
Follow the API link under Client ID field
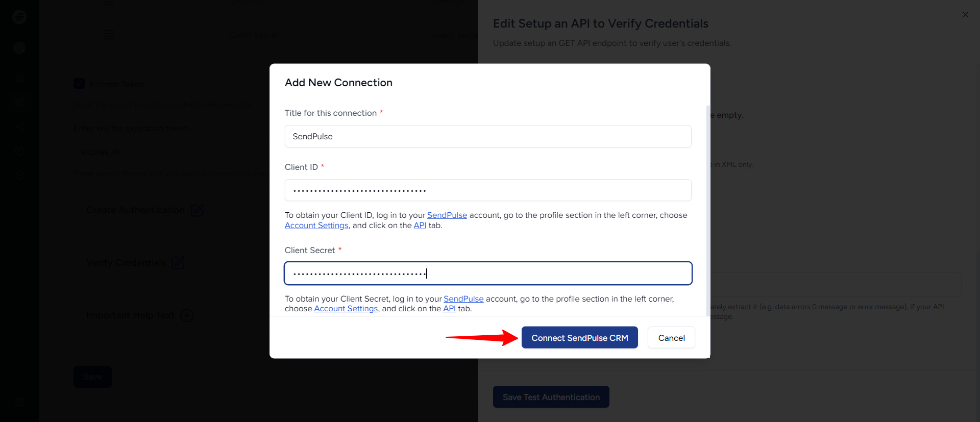click(x=420, y=226)
